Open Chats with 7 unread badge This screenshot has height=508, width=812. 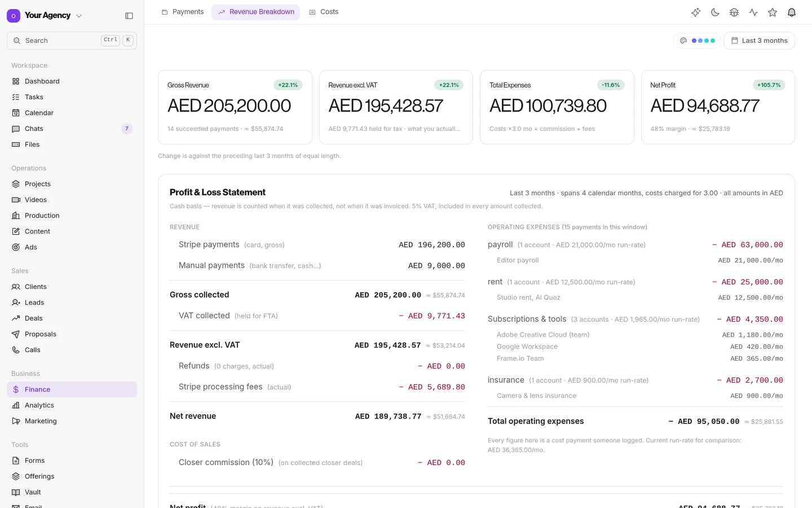coord(72,129)
